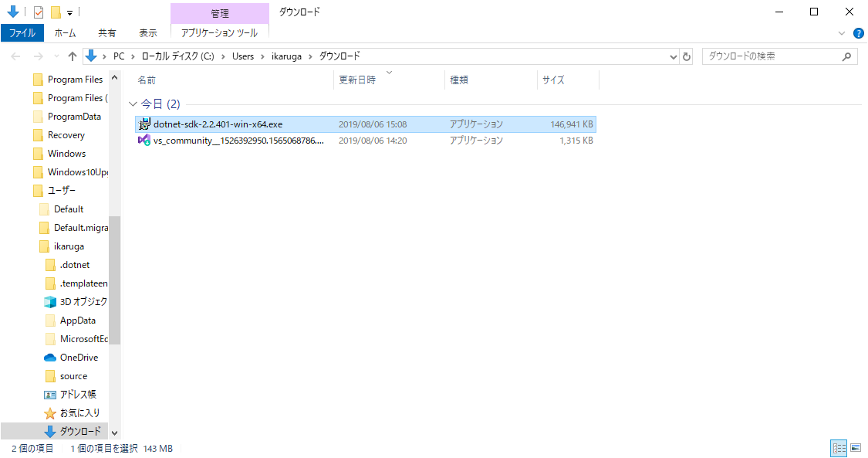Click the refresh icon next to the address bar

point(687,56)
